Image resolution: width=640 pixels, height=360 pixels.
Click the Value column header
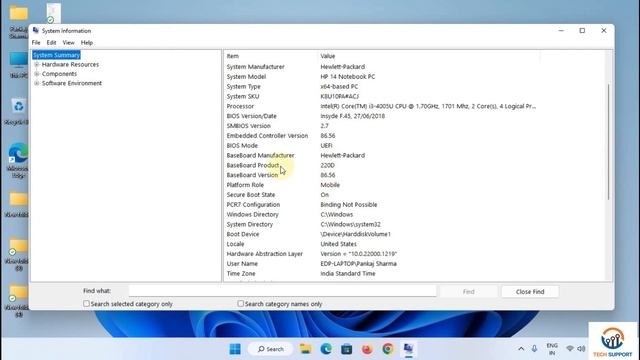tap(429, 56)
